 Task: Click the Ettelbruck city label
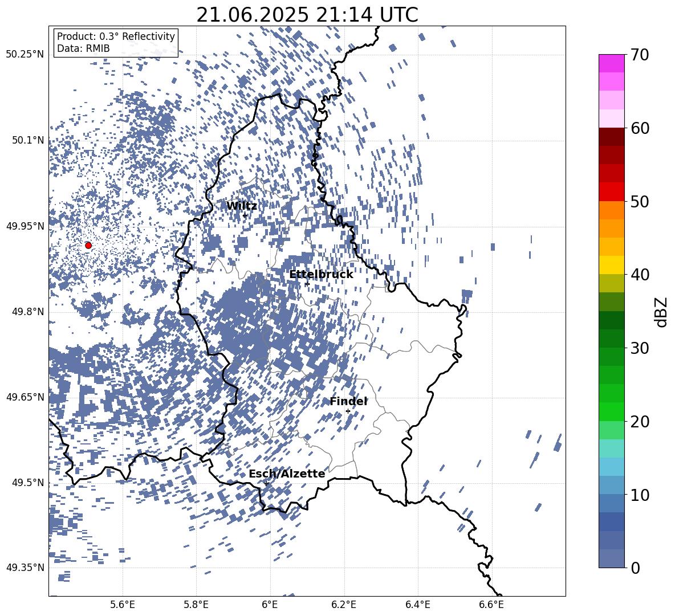(x=321, y=275)
